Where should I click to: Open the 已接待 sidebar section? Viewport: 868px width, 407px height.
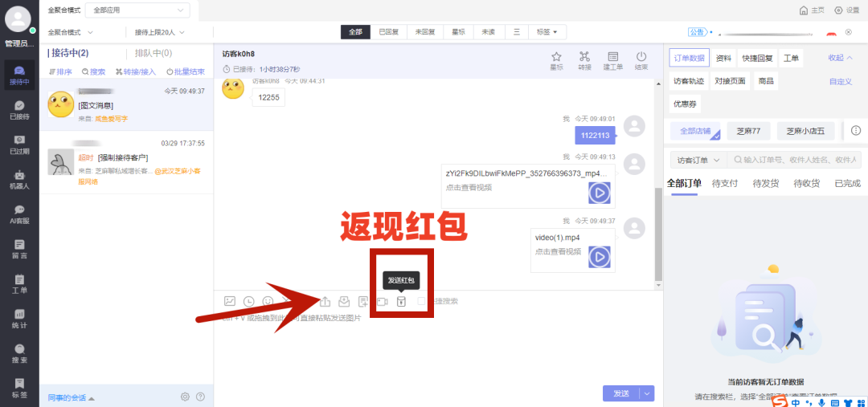[x=19, y=110]
